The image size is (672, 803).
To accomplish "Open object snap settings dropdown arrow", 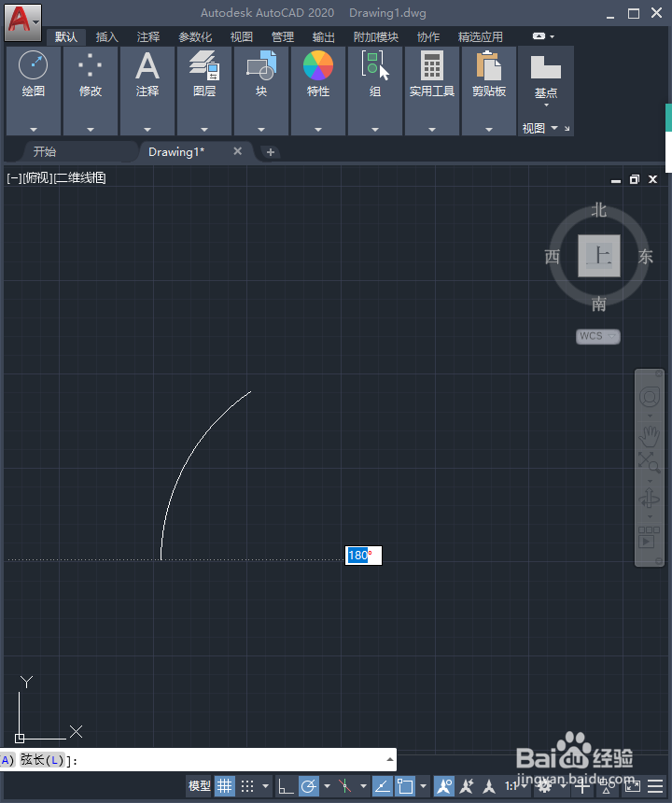I will coord(423,786).
